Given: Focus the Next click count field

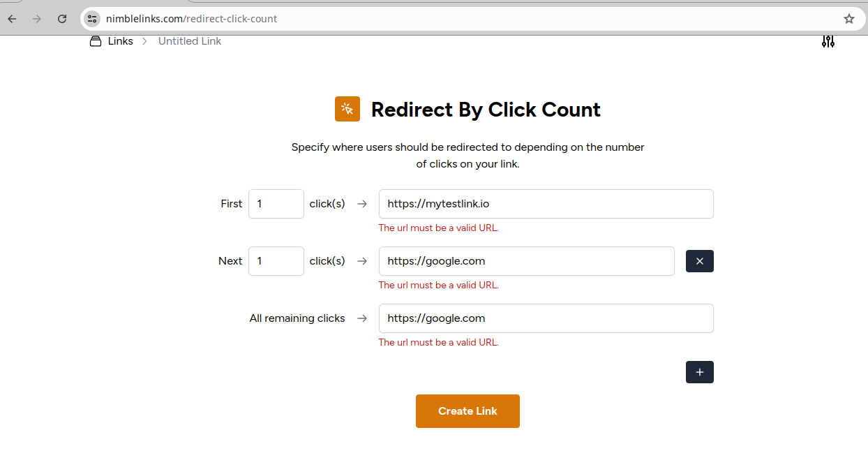Looking at the screenshot, I should point(276,261).
